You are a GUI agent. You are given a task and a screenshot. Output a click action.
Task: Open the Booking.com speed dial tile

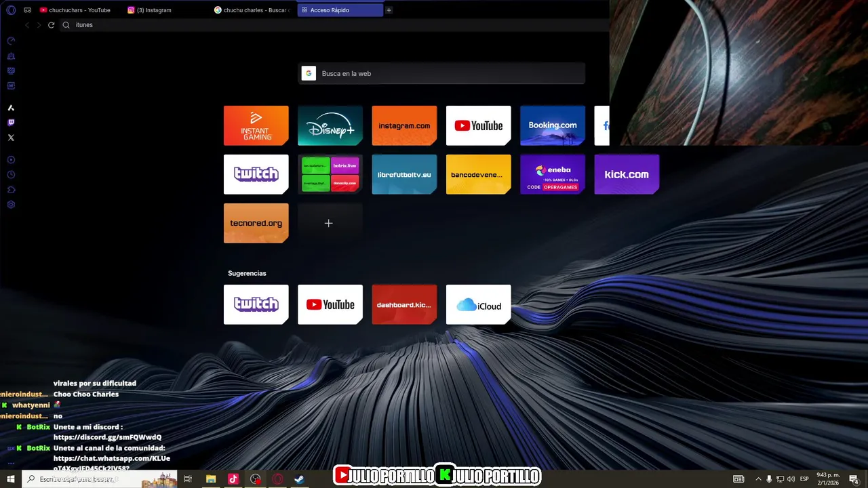coord(553,125)
